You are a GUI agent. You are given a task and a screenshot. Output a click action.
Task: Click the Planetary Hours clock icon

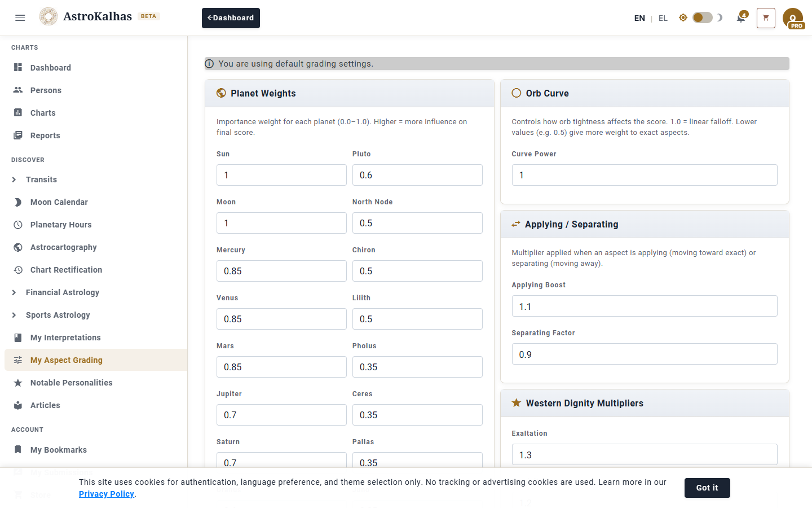(x=18, y=225)
